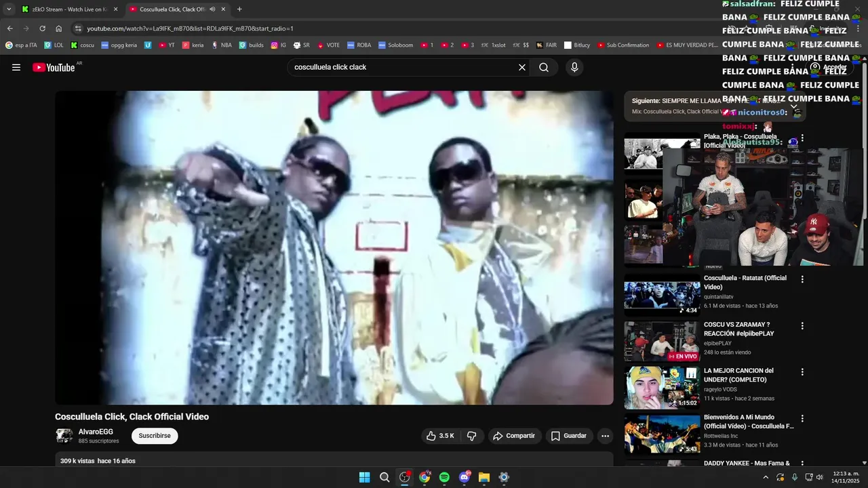Open options for Plaka, Plaka video
The height and width of the screenshot is (488, 868).
click(802, 138)
